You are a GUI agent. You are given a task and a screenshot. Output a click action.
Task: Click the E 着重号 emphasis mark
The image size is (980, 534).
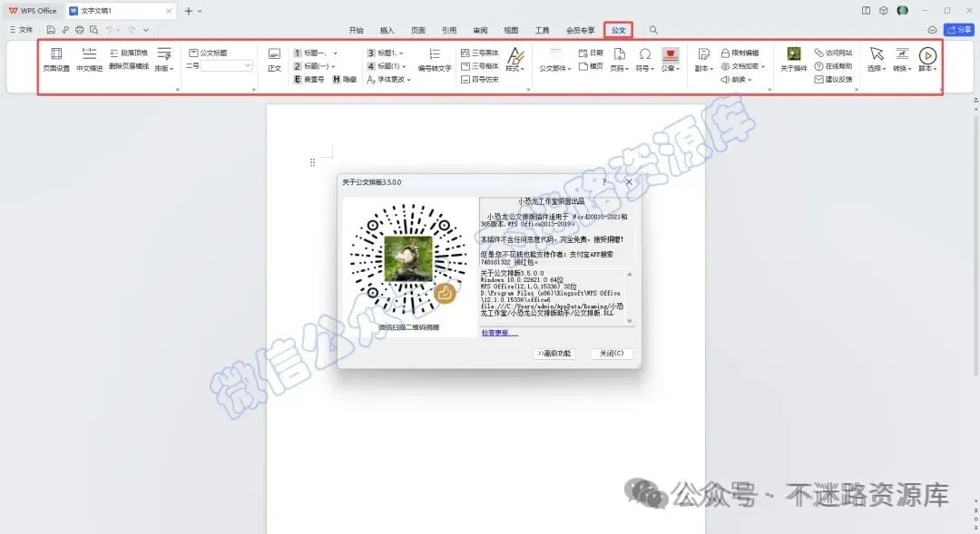309,79
